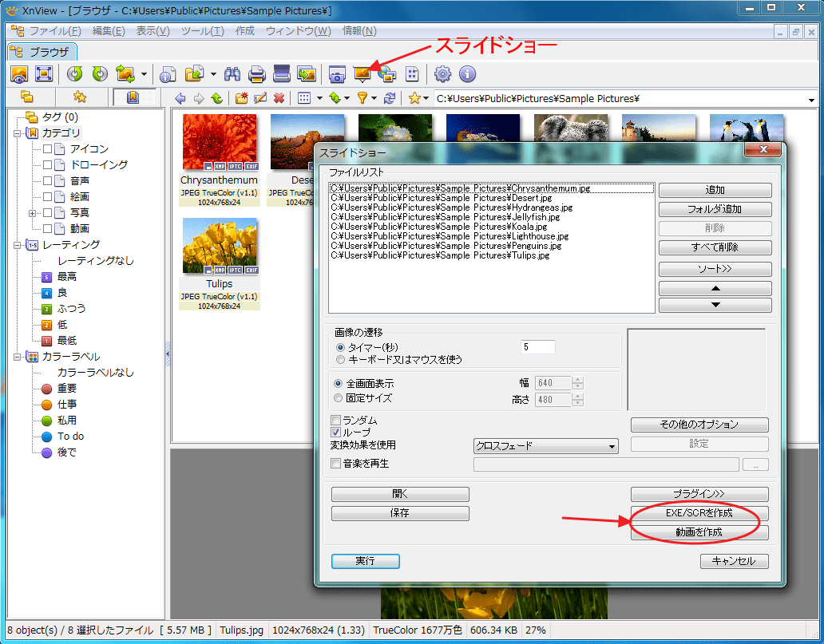Click the red X delete icon
Image resolution: width=824 pixels, height=644 pixels.
pyautogui.click(x=279, y=98)
